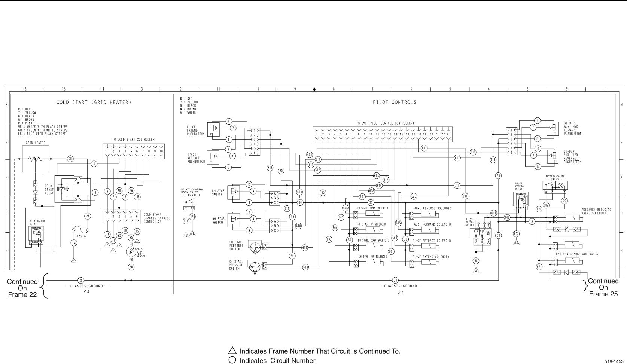Viewport: 627px width, 364px height.
Task: Click the PILOT CONTROLS section title
Action: click(x=394, y=102)
